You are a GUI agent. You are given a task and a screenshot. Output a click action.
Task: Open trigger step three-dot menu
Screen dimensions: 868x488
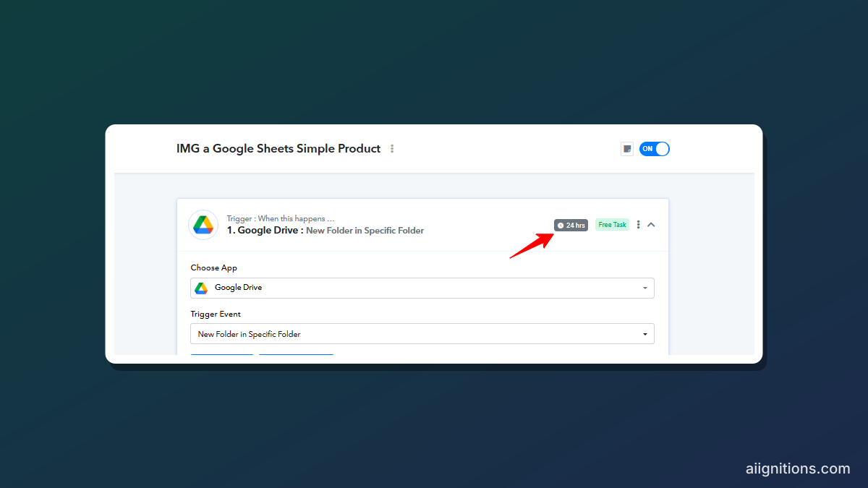[638, 225]
